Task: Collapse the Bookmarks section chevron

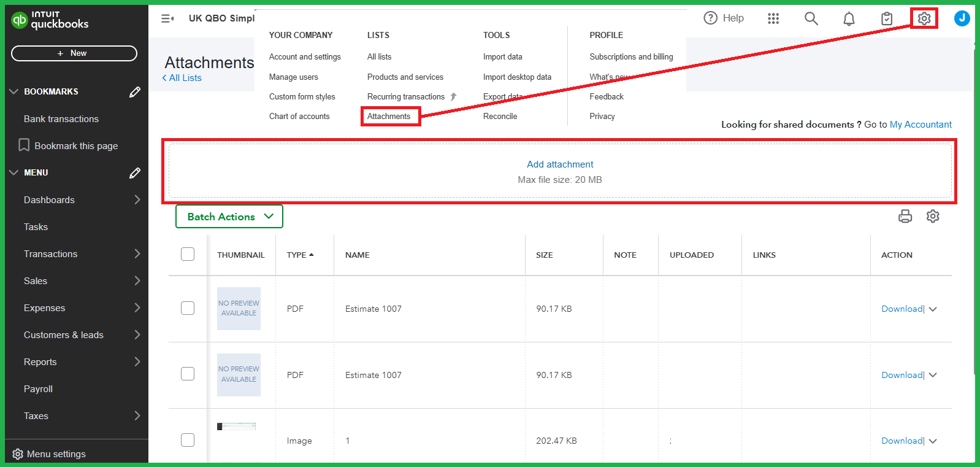Action: tap(13, 91)
